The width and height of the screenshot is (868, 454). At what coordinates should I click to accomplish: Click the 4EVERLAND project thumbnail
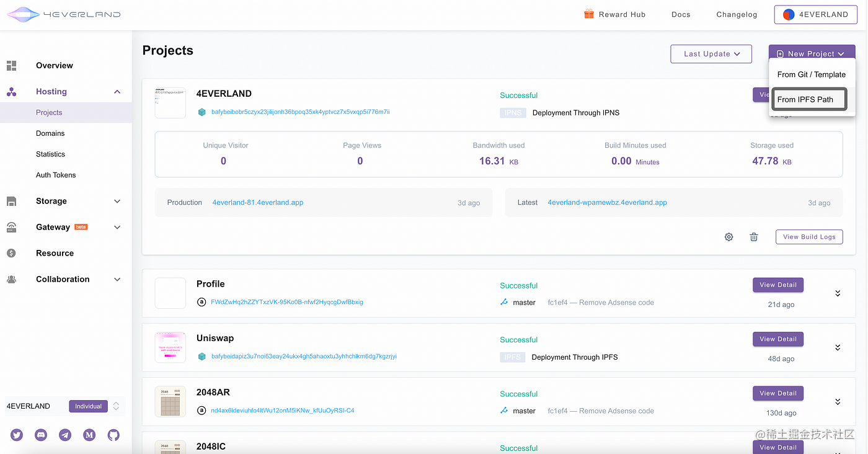(x=170, y=103)
